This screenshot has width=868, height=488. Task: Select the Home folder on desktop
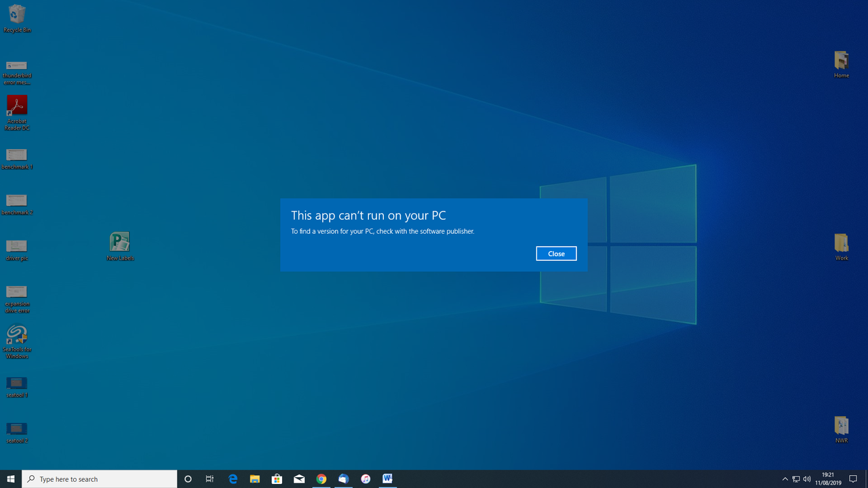pos(842,64)
